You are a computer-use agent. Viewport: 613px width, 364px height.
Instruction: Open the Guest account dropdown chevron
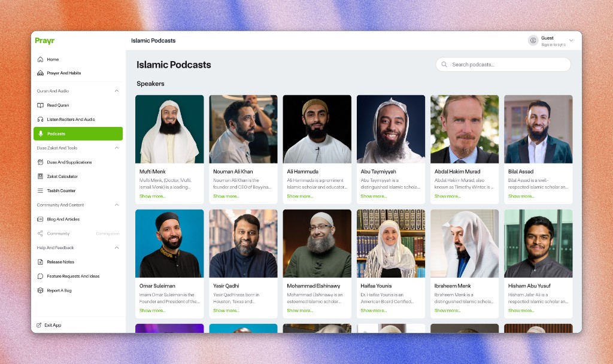pyautogui.click(x=571, y=41)
